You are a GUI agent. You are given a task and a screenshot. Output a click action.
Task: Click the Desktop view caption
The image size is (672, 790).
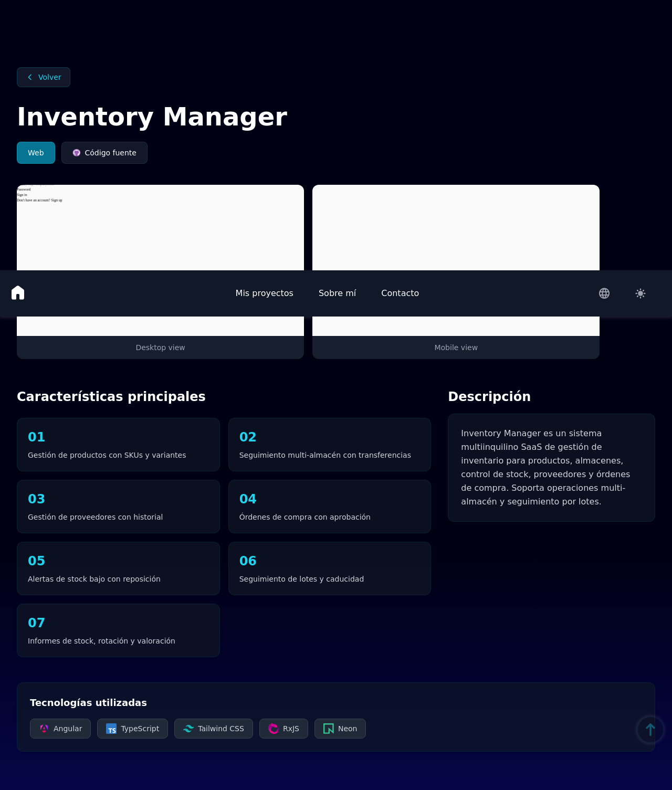pyautogui.click(x=160, y=347)
